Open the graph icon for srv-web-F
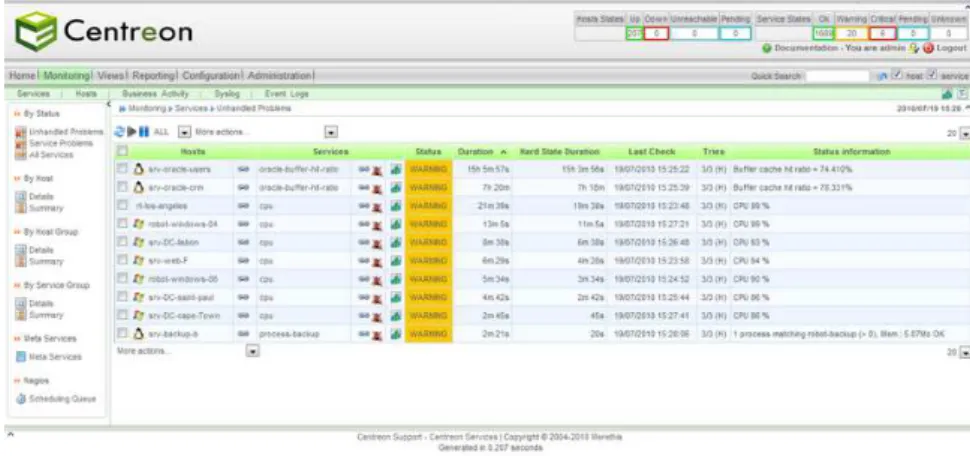 396,261
